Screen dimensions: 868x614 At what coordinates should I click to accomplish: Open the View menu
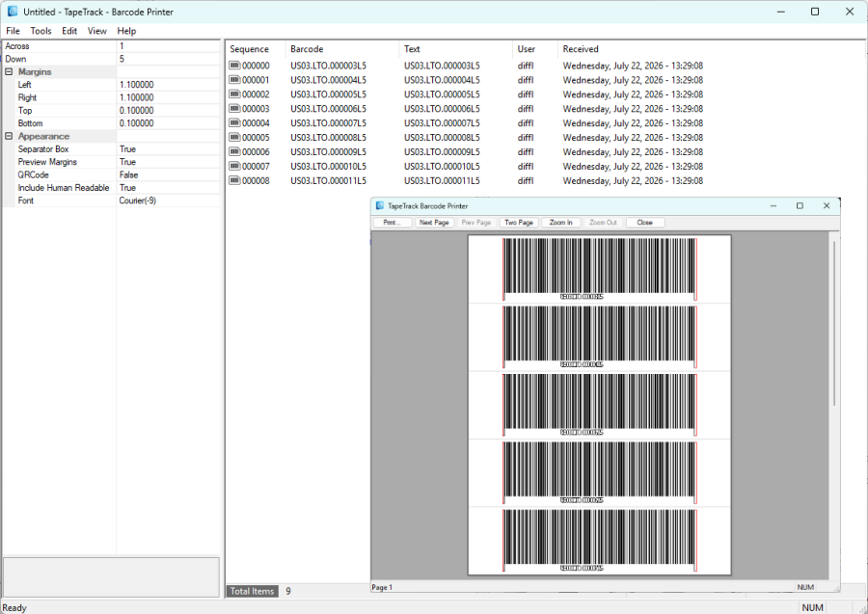tap(96, 31)
